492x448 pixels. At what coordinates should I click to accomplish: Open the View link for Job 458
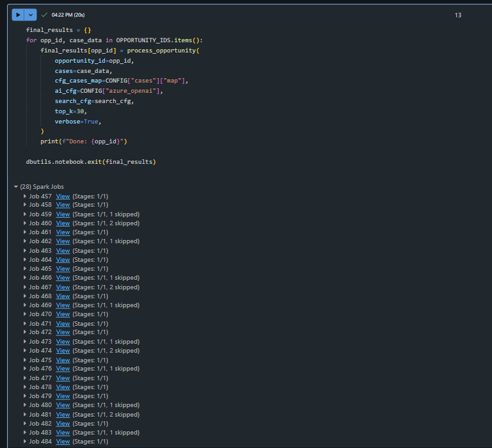[63, 205]
